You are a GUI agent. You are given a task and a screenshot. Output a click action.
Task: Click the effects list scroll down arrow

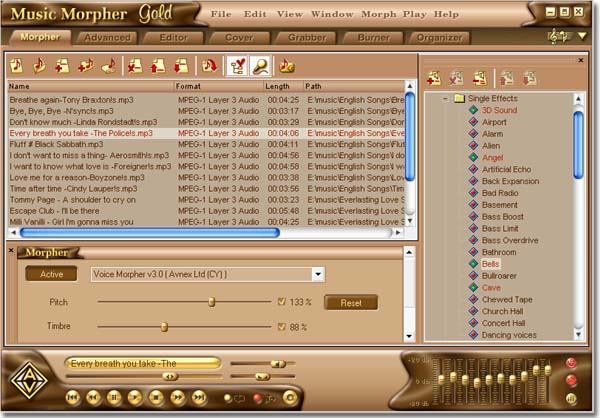tap(579, 335)
